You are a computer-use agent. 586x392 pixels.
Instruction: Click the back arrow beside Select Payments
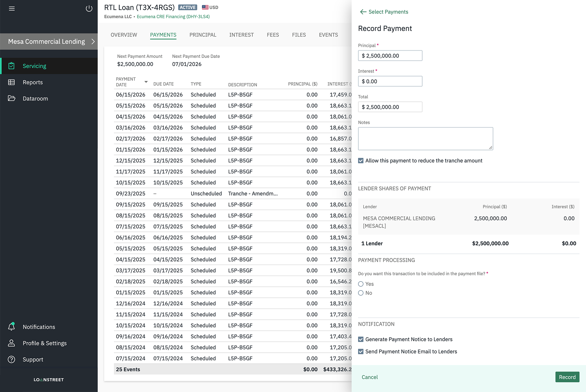tap(363, 12)
